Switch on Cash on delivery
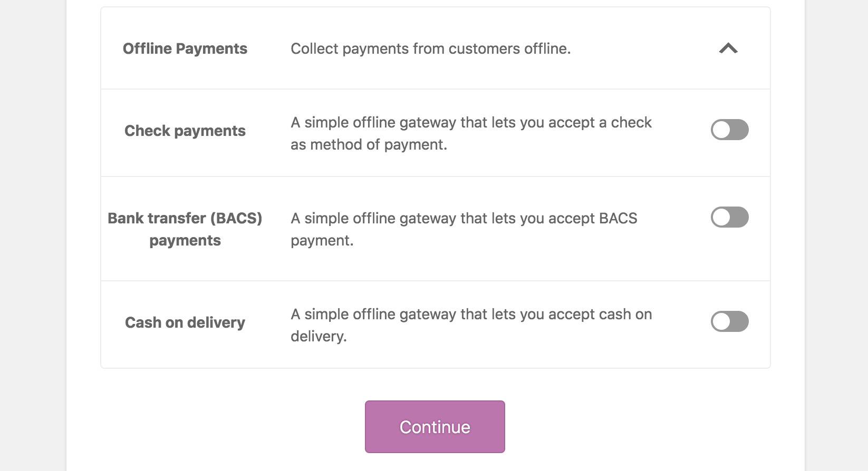868x471 pixels. pyautogui.click(x=729, y=321)
